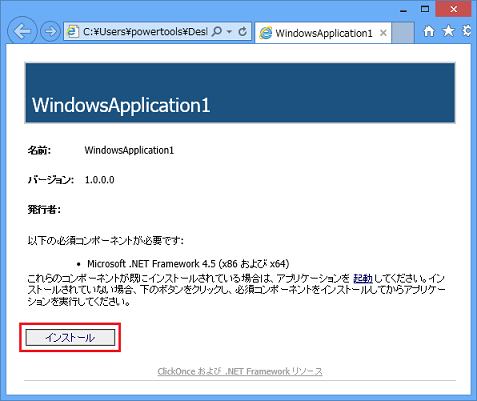Follow the 起動 link
This screenshot has height=401, width=477.
pos(363,278)
